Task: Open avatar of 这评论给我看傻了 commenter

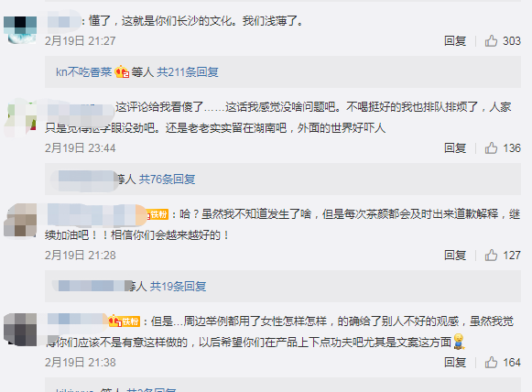Action: point(20,119)
